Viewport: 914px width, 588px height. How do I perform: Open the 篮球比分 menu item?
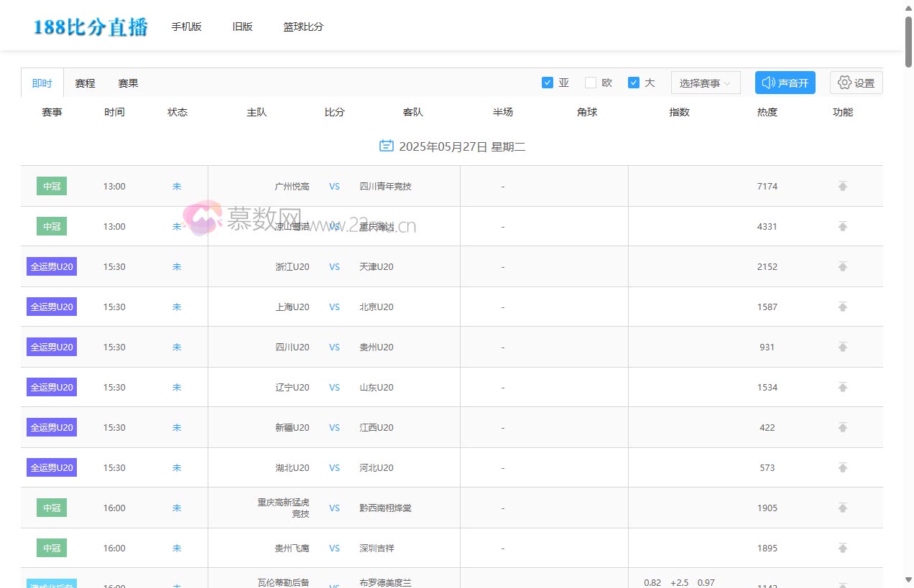click(303, 27)
